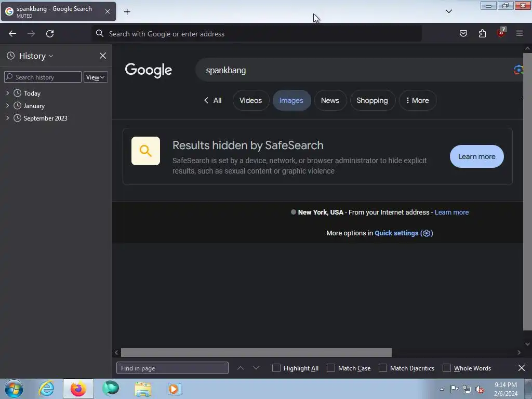Expand the September 2023 history folder
Image resolution: width=532 pixels, height=399 pixels.
[x=7, y=118]
